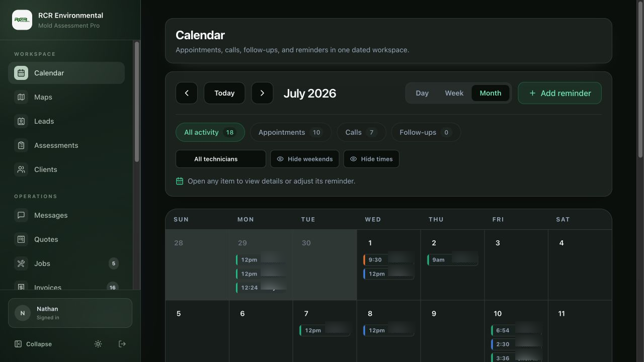Click the Assessments clipboard icon
Viewport: 644px width, 362px height.
(21, 145)
